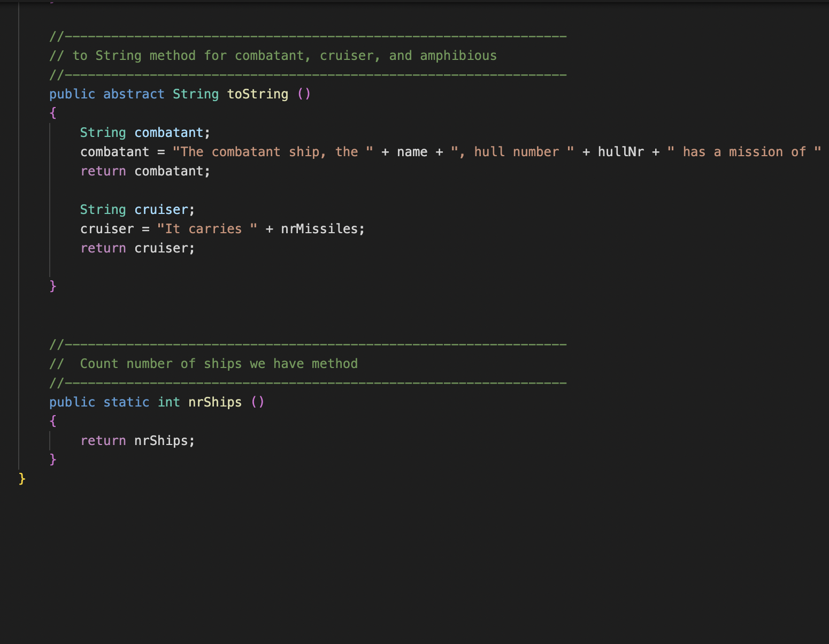Click the 'int' return type keyword
The image size is (829, 644).
coord(168,402)
